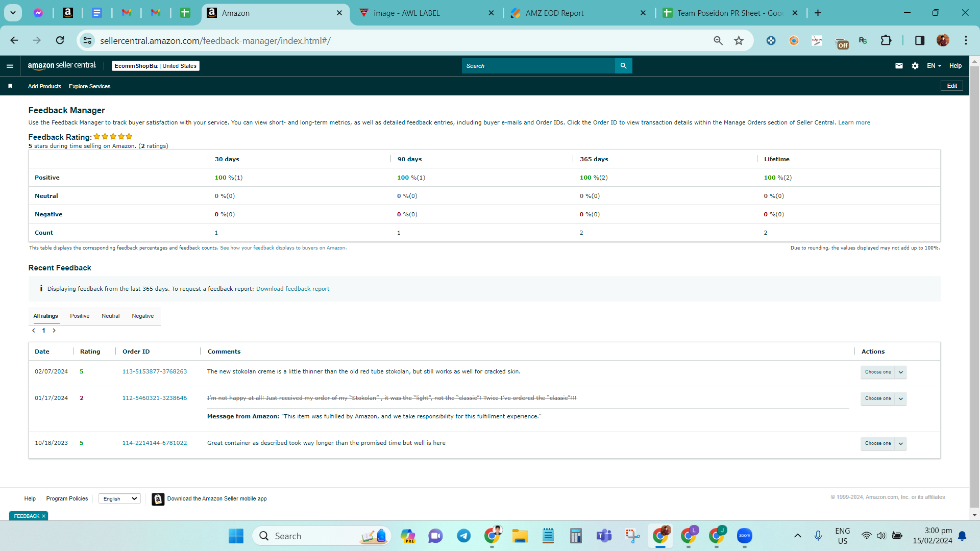Viewport: 980px width, 551px height.
Task: Open the Chrome three-dot menu
Action: click(966, 40)
